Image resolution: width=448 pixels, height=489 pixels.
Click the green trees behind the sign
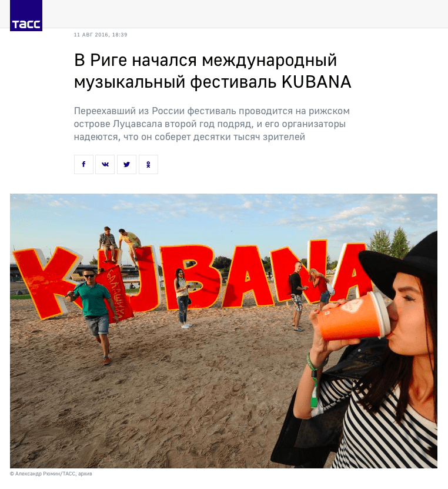click(389, 242)
